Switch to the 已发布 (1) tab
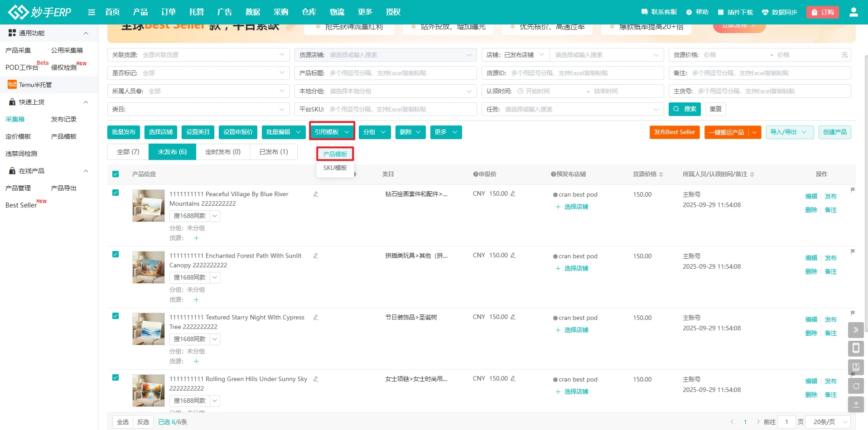The image size is (868, 430). tap(273, 152)
